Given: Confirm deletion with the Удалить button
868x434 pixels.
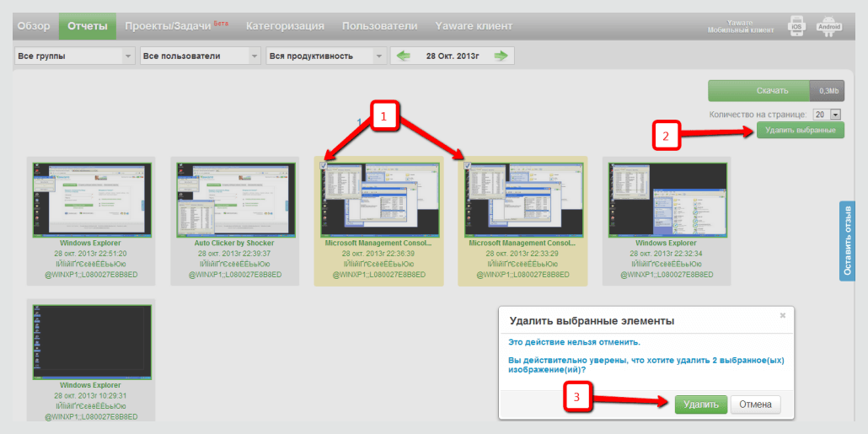Looking at the screenshot, I should [x=700, y=405].
